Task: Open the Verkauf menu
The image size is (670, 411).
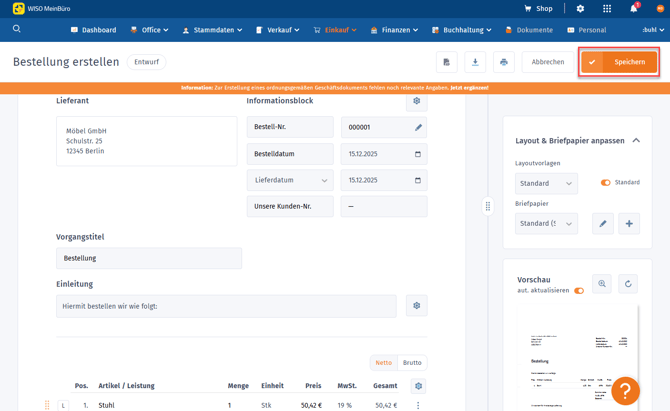Action: click(x=278, y=30)
